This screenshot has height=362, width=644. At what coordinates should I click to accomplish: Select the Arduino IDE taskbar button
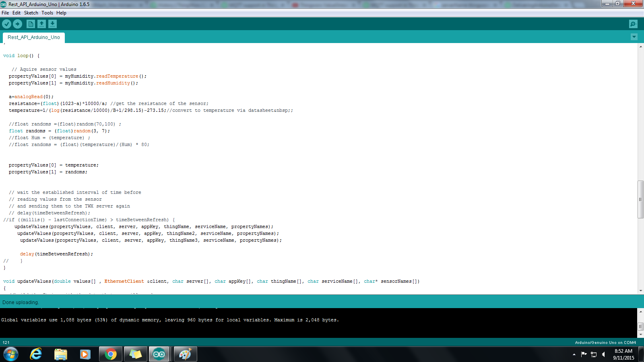159,354
